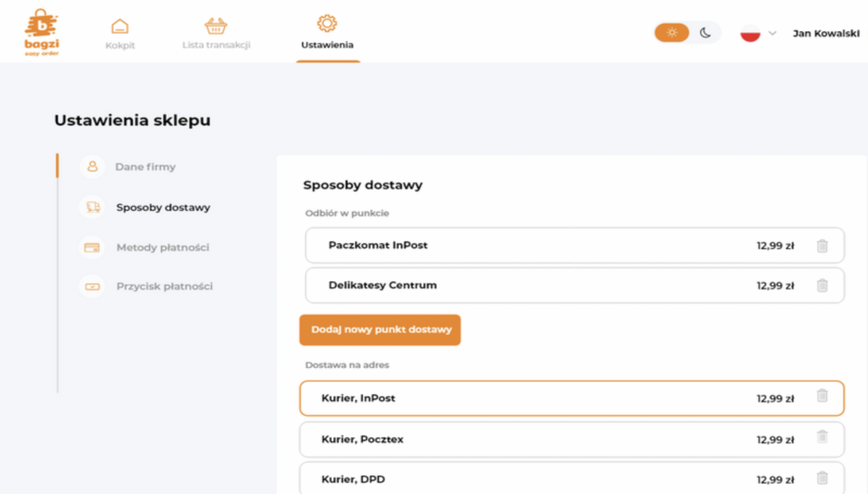Switch to light mode sun toggle

click(x=671, y=33)
